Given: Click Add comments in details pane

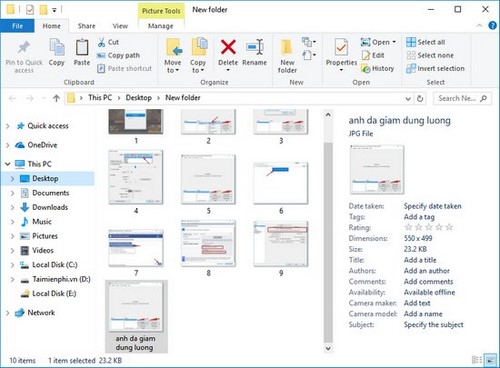Looking at the screenshot, I should coord(428,282).
